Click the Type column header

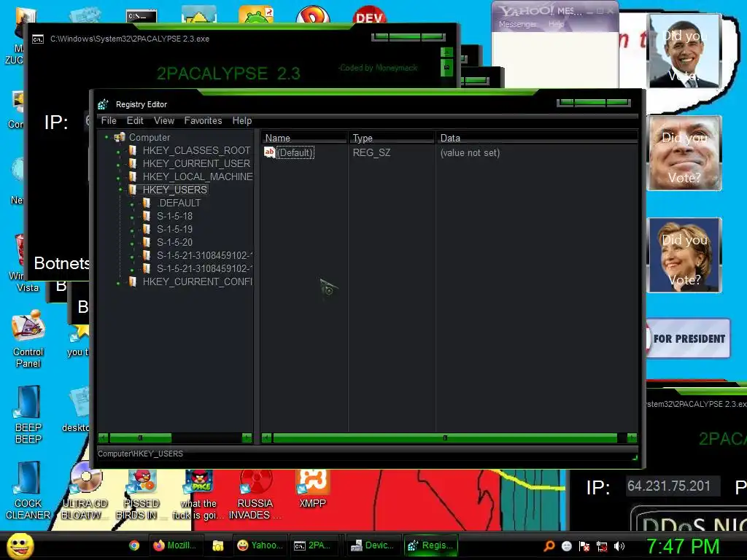click(x=392, y=138)
